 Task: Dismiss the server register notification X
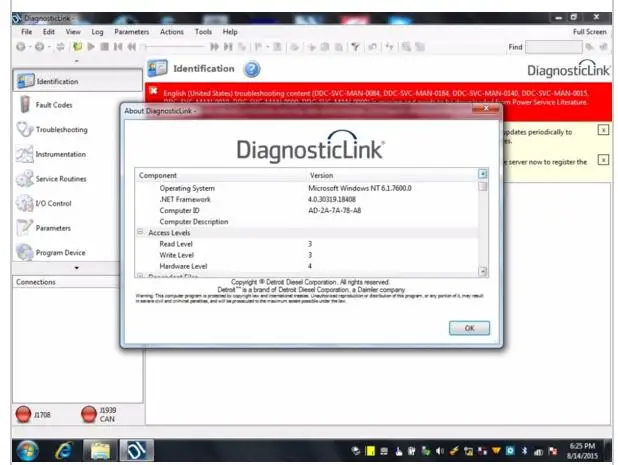coord(603,160)
